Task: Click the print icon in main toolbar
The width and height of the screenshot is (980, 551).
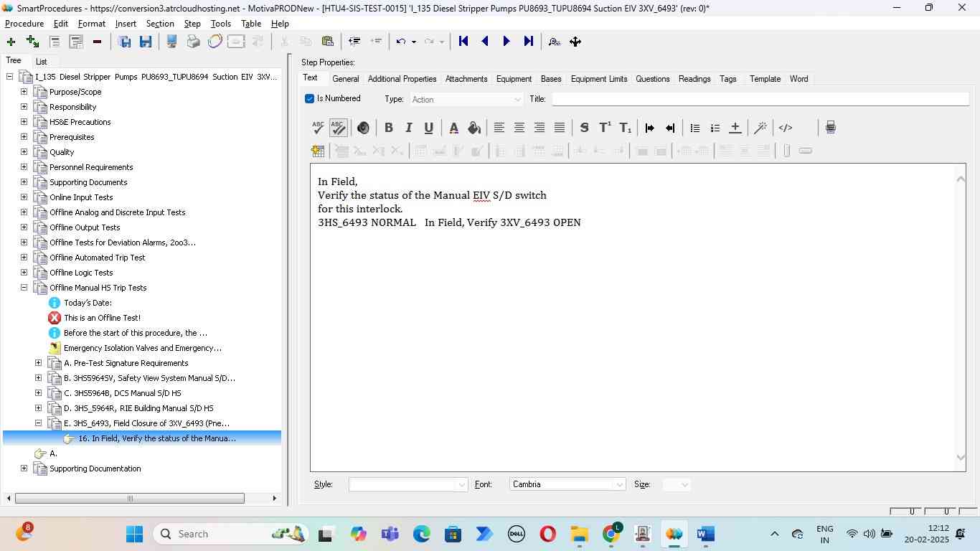Action: (193, 42)
